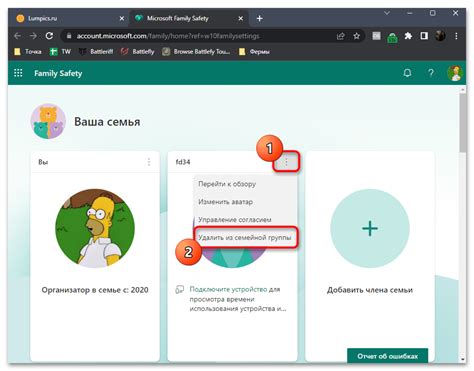Bookmark this page with the star icon
The width and height of the screenshot is (474, 371).
[x=356, y=36]
